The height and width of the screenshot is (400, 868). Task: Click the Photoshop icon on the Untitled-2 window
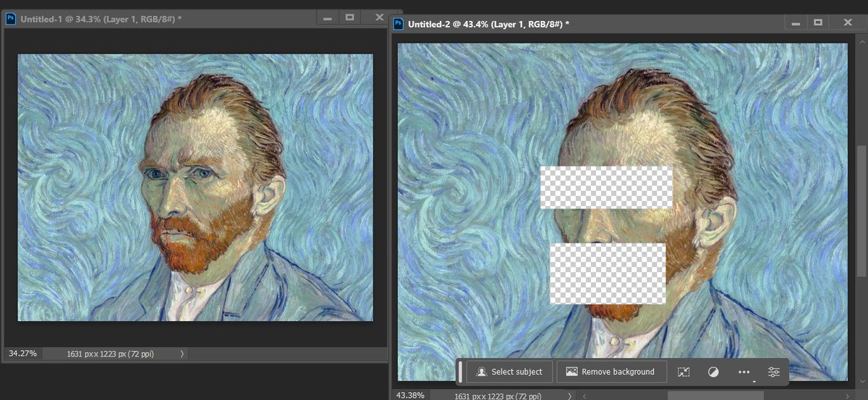point(399,24)
